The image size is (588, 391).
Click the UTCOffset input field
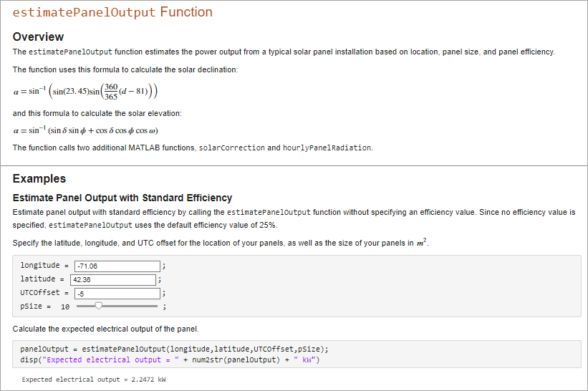tap(117, 293)
